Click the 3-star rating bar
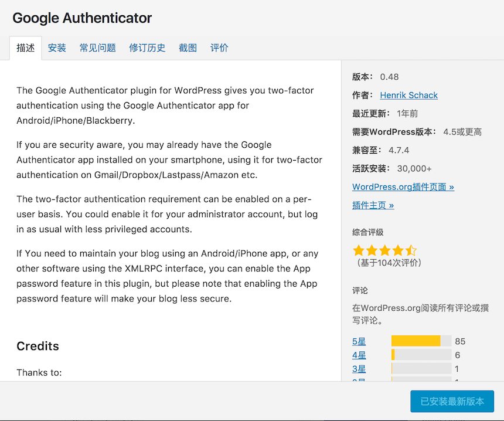Screen dimensions: 504x421 coord(421,369)
